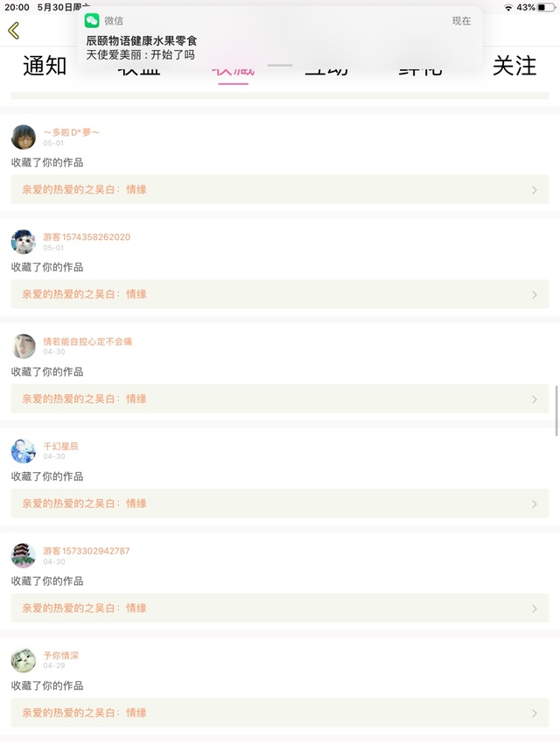Open avatar of 游客1574358262020
Viewport: 560px width, 747px height.
click(24, 242)
